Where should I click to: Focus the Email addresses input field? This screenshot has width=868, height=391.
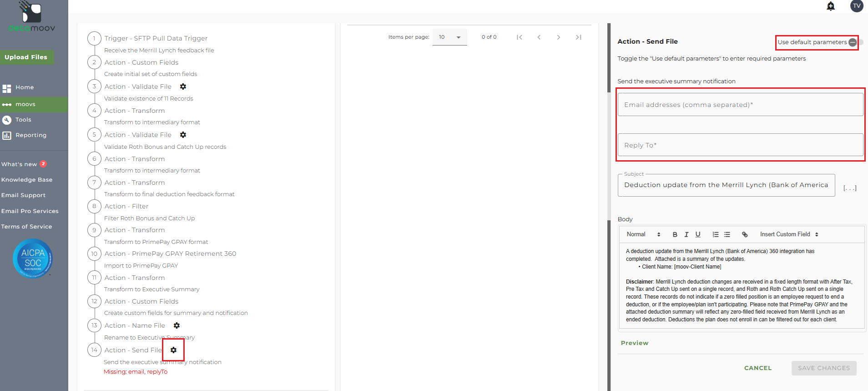pos(740,105)
